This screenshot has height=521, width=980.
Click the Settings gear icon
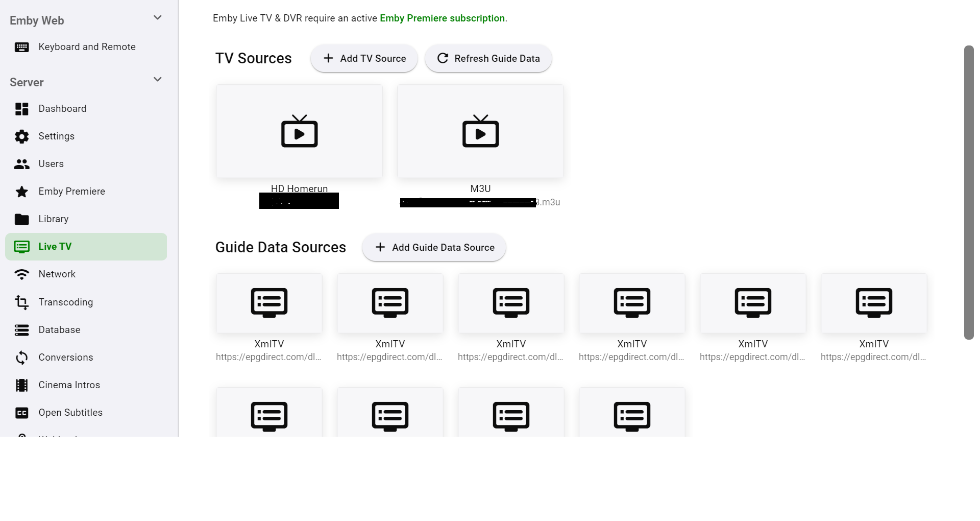click(x=21, y=136)
